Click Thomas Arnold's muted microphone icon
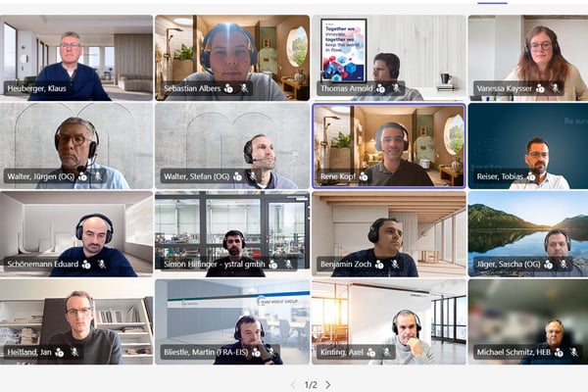Image resolution: width=588 pixels, height=392 pixels. pyautogui.click(x=397, y=88)
